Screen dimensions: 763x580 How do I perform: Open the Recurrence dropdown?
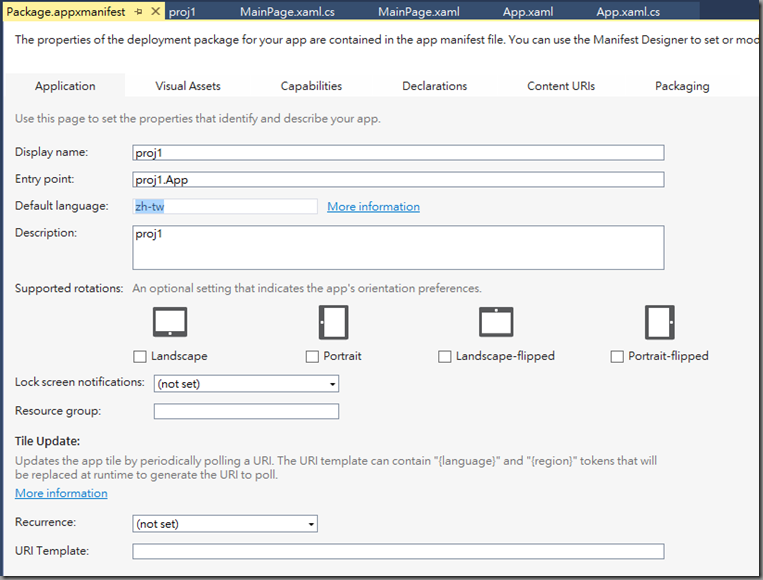pyautogui.click(x=225, y=524)
